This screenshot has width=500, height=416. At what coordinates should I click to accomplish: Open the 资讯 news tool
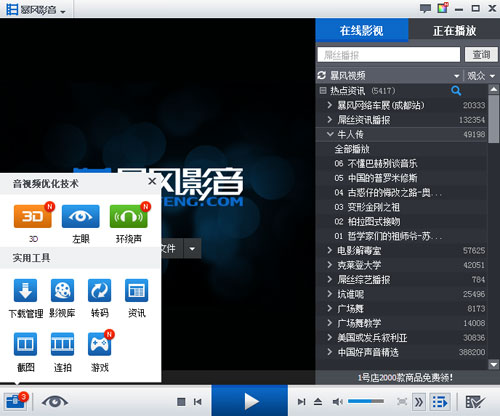pos(136,290)
